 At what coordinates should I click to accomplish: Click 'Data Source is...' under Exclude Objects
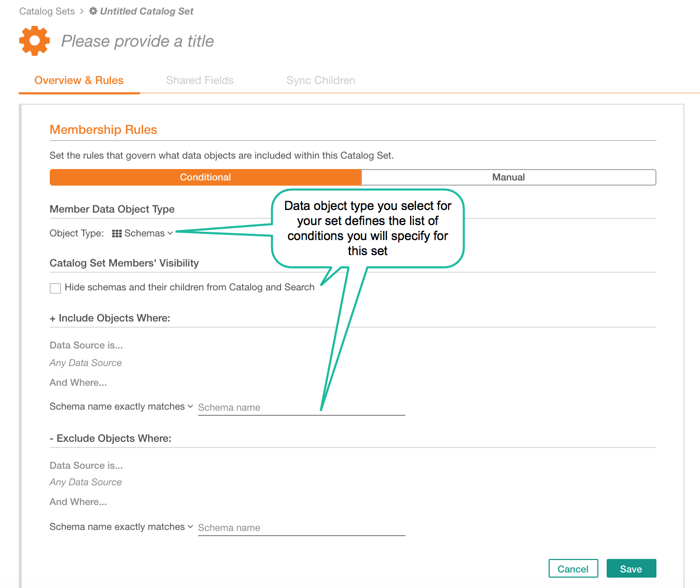coord(86,466)
